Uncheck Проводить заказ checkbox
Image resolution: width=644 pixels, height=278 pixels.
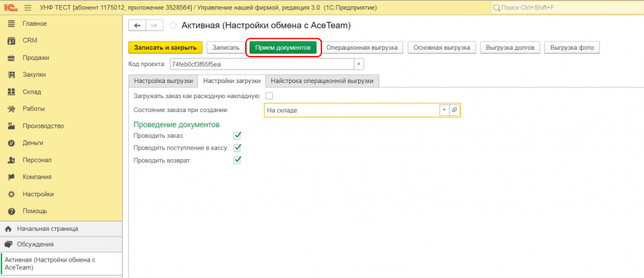coord(237,135)
